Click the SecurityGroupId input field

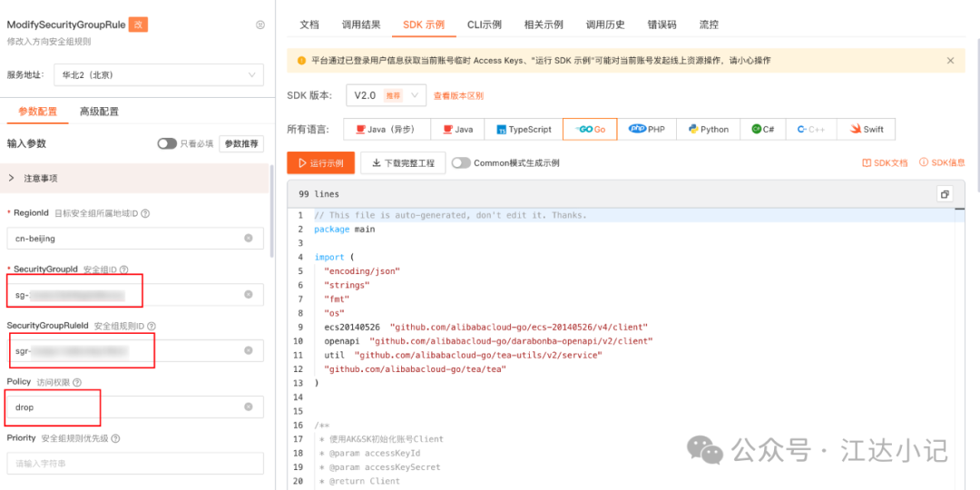[135, 294]
